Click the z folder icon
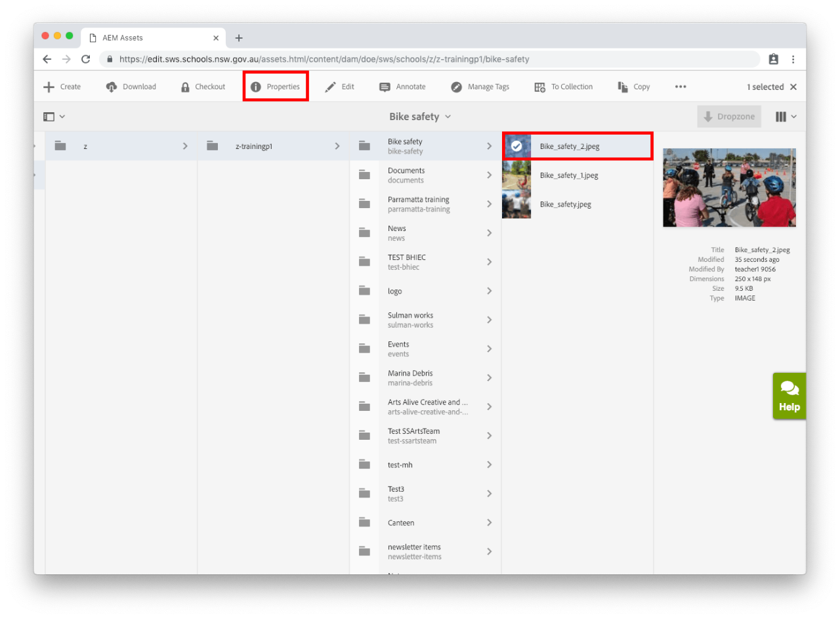The image size is (840, 619). [60, 146]
